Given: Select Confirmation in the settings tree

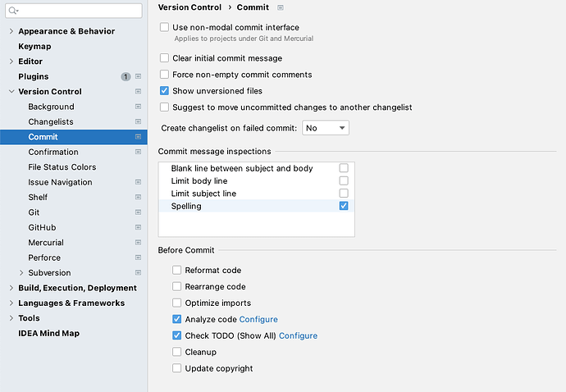Looking at the screenshot, I should pyautogui.click(x=53, y=152).
